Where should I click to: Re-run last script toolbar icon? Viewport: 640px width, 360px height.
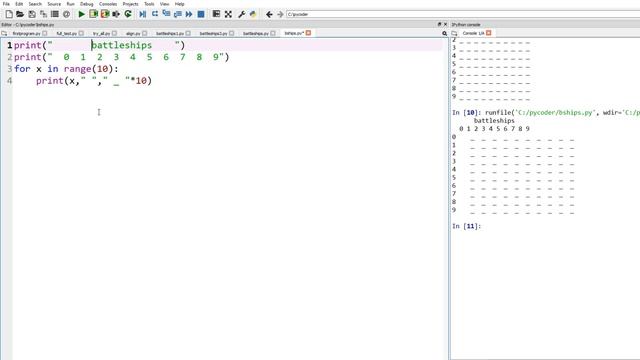[128, 14]
